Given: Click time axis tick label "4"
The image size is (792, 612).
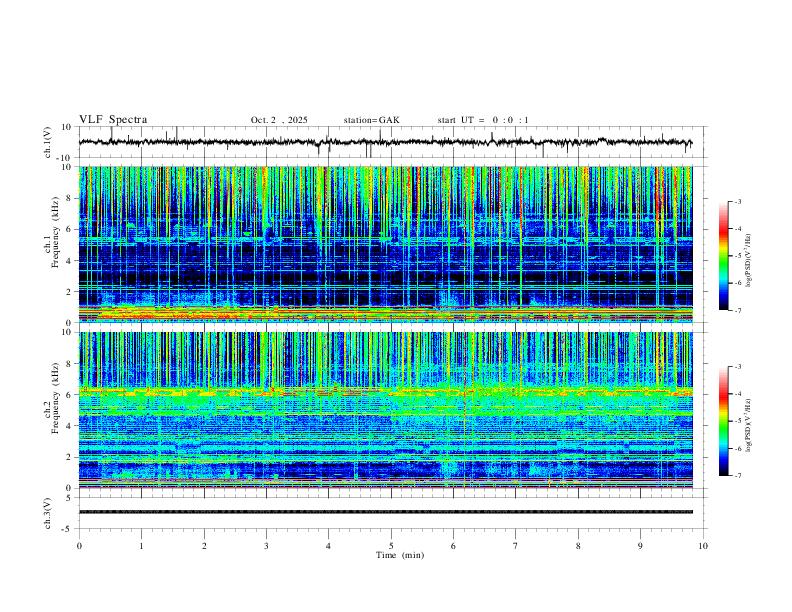Looking at the screenshot, I should click(329, 546).
